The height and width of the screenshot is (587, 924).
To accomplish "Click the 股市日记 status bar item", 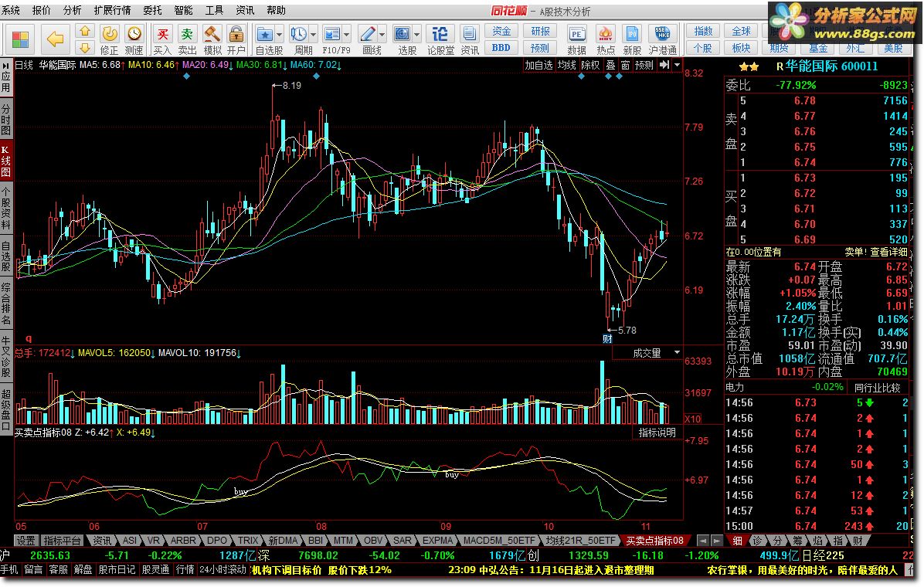I will pyautogui.click(x=117, y=569).
